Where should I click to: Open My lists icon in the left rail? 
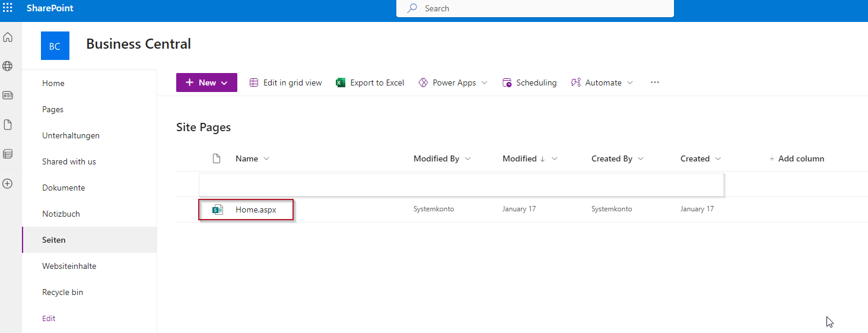[x=8, y=154]
